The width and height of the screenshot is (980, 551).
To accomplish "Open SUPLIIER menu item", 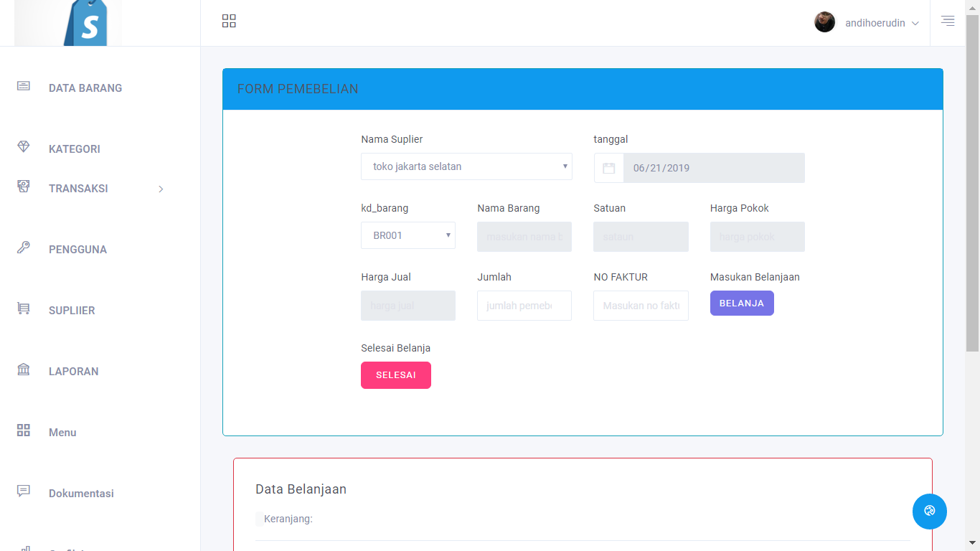I will [x=72, y=311].
